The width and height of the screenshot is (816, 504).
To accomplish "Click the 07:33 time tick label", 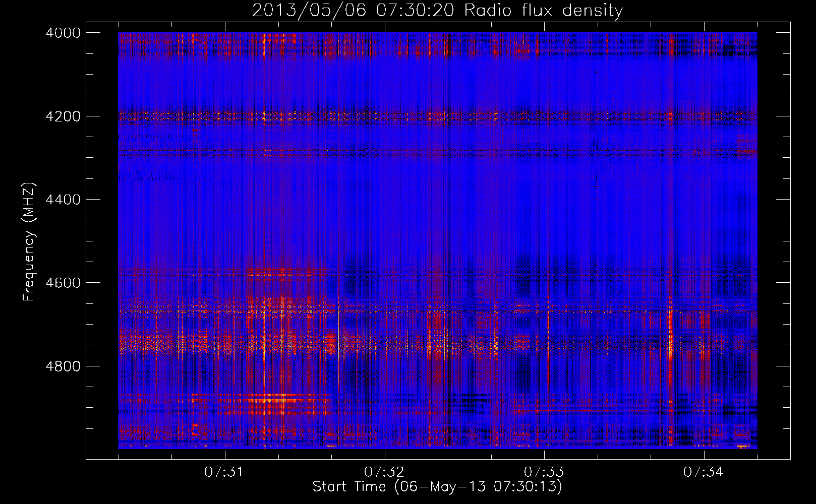I will tap(543, 472).
